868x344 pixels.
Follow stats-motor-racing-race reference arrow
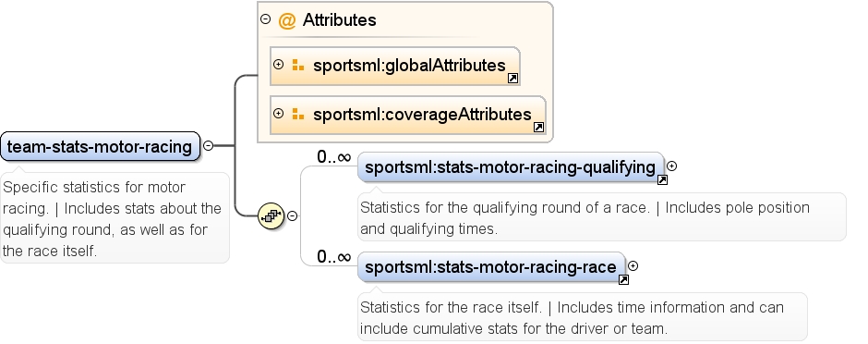click(623, 280)
